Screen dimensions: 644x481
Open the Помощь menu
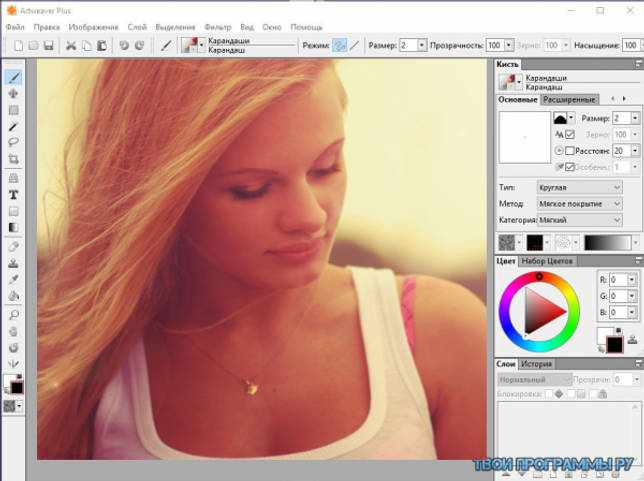pyautogui.click(x=306, y=27)
